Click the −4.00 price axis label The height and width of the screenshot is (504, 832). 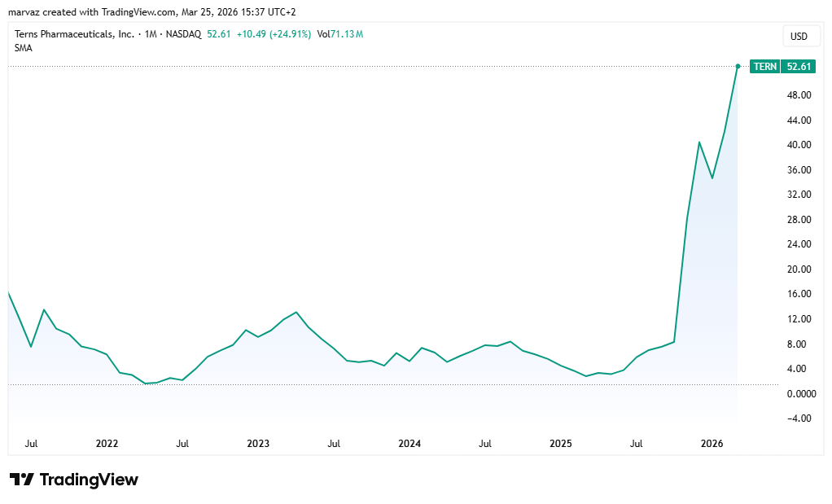click(799, 418)
